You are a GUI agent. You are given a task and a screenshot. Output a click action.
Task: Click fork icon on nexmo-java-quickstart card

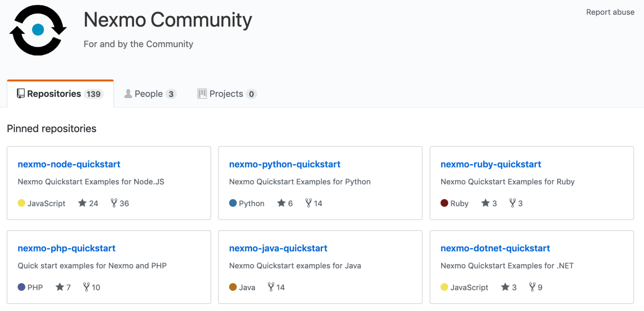pos(271,287)
